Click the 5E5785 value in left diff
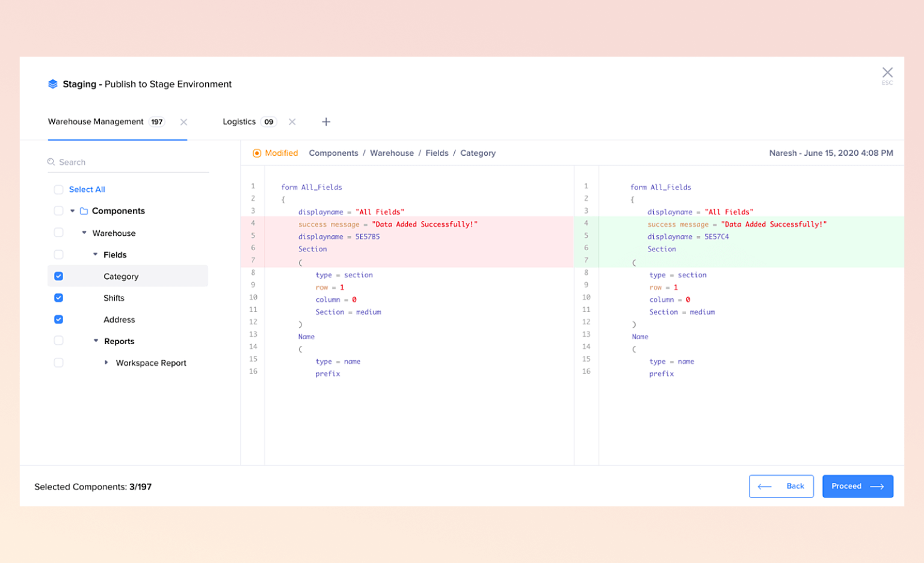The image size is (924, 563). [x=368, y=236]
